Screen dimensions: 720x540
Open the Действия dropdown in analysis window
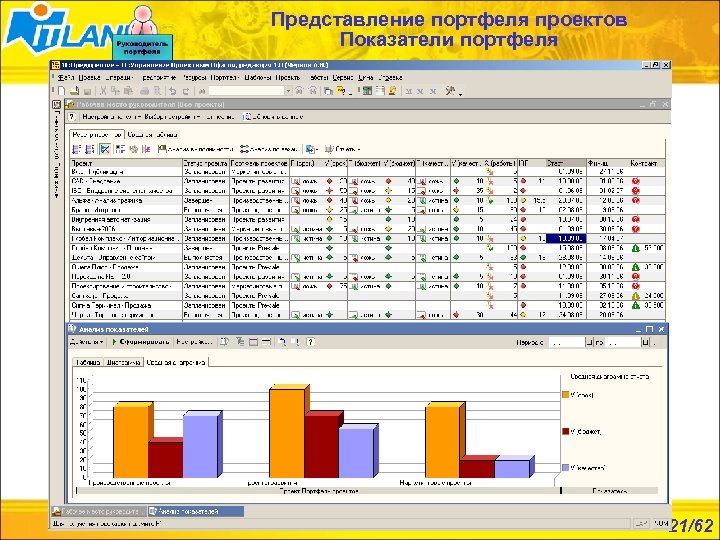pyautogui.click(x=86, y=342)
